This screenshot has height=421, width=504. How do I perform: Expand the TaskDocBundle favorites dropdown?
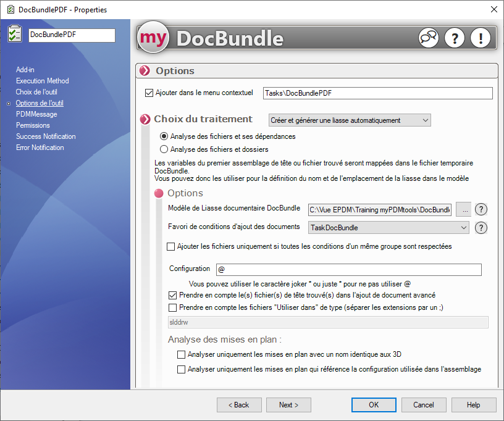[388, 228]
